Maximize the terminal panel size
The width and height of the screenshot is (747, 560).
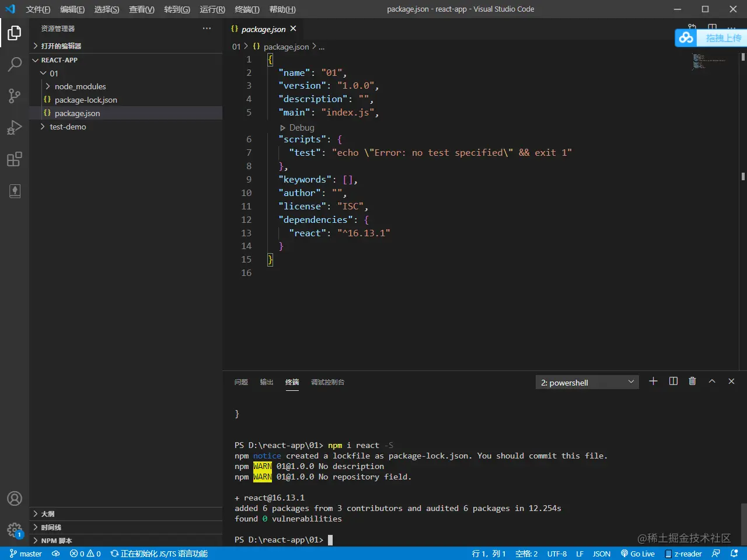(x=712, y=381)
